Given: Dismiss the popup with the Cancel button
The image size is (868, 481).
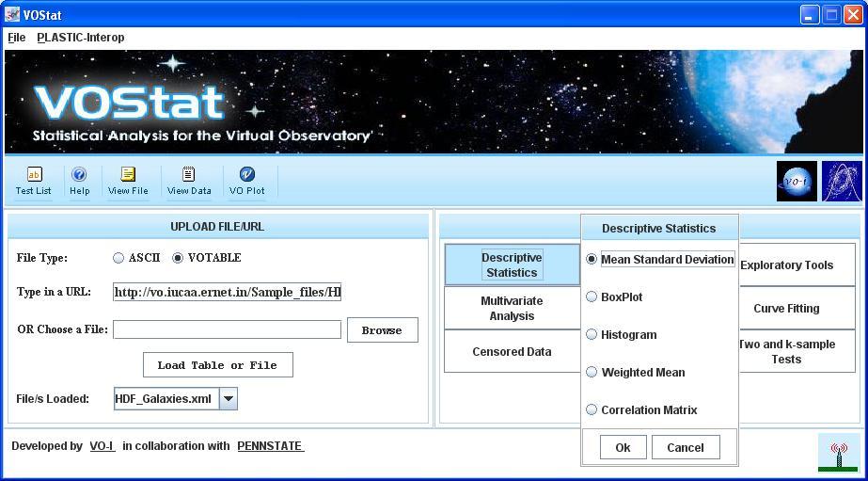Looking at the screenshot, I should point(686,447).
